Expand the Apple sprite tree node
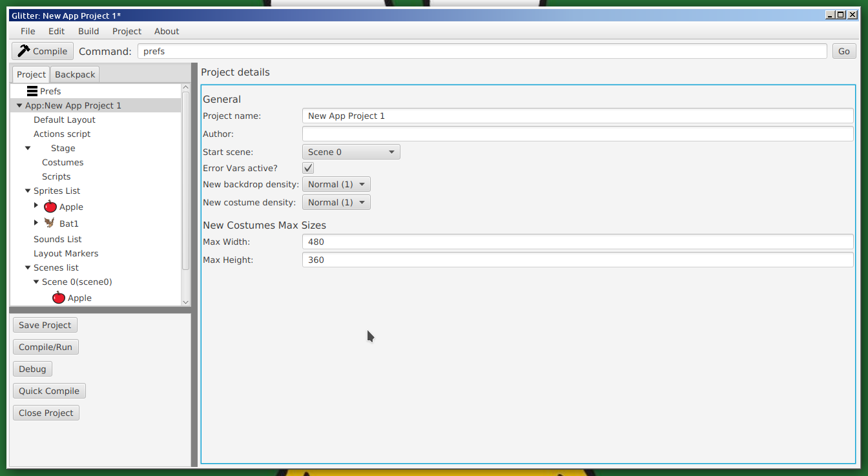 click(x=36, y=205)
